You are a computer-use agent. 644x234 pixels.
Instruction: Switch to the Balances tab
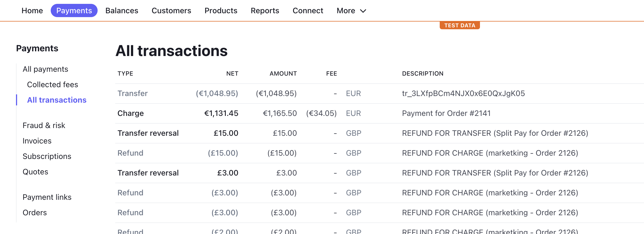(x=122, y=10)
